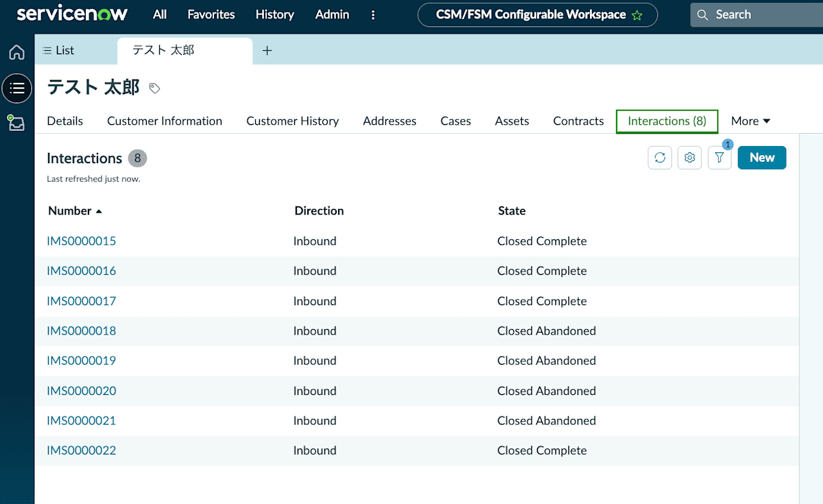Click the New interaction button
The image size is (823, 504).
pyautogui.click(x=762, y=158)
